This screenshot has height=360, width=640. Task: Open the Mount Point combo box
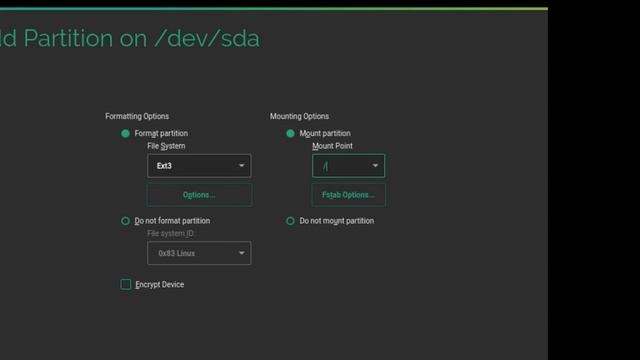click(x=348, y=166)
